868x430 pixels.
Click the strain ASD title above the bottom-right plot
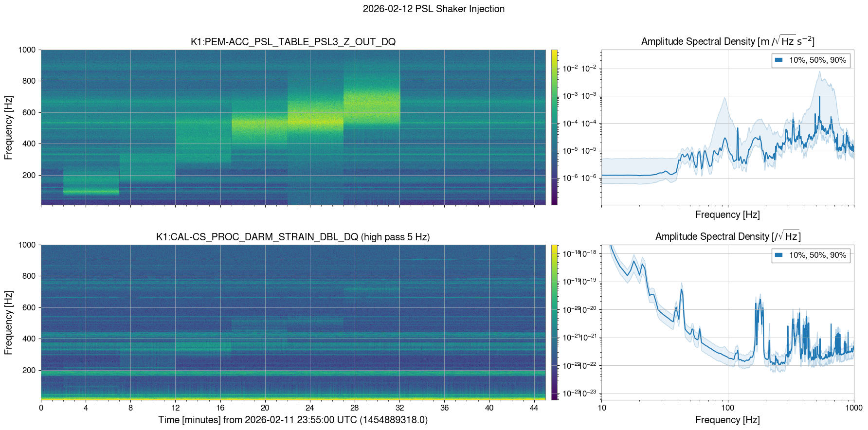727,236
